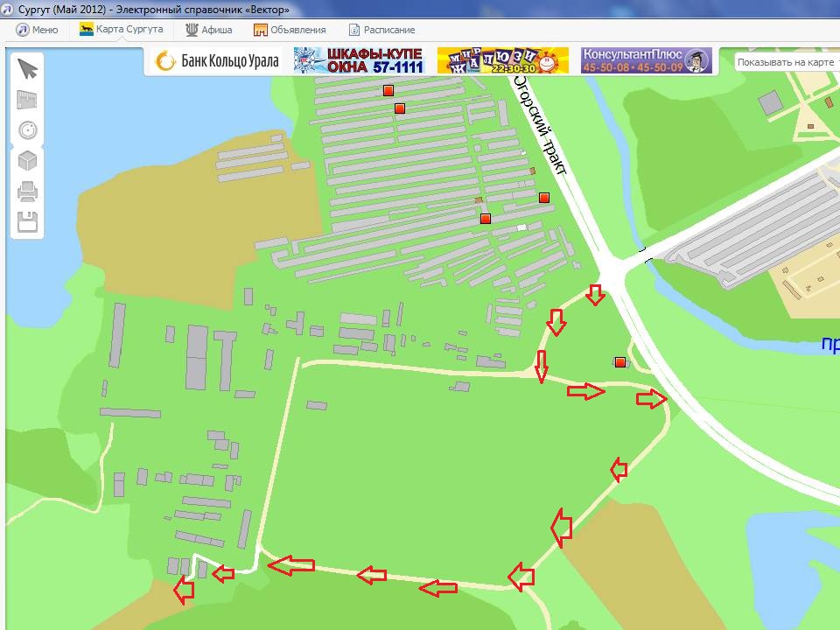Expand the Показывать на карте dropdown
This screenshot has height=630, width=840.
point(786,63)
